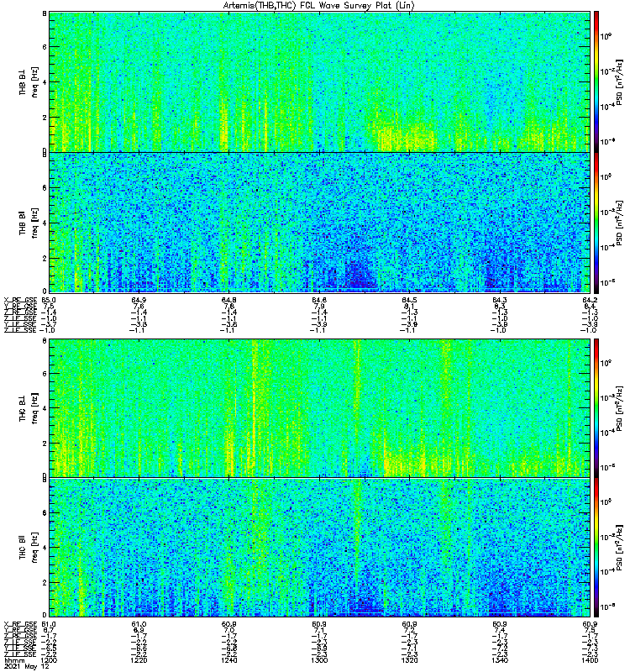Click the 1340 time axis label
This screenshot has width=630, height=672.
500,660
